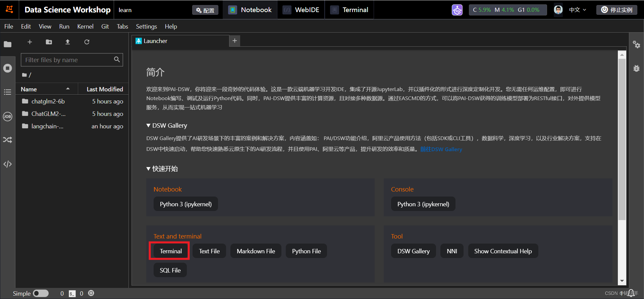Open the Run menu

click(64, 26)
